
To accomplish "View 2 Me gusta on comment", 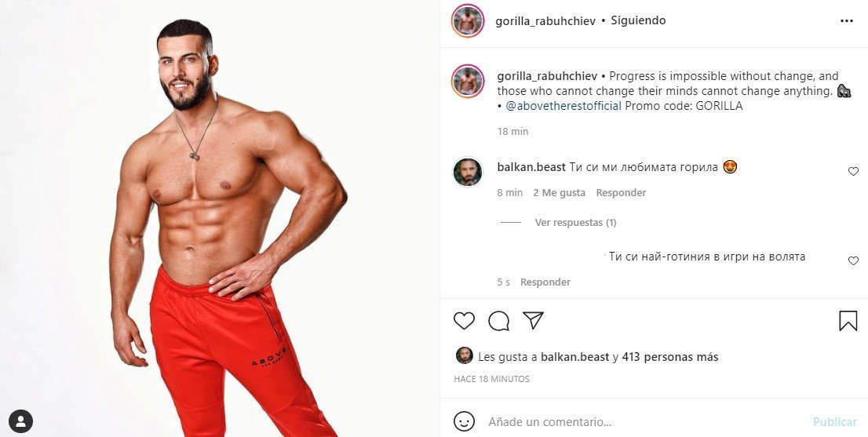I will [x=559, y=192].
